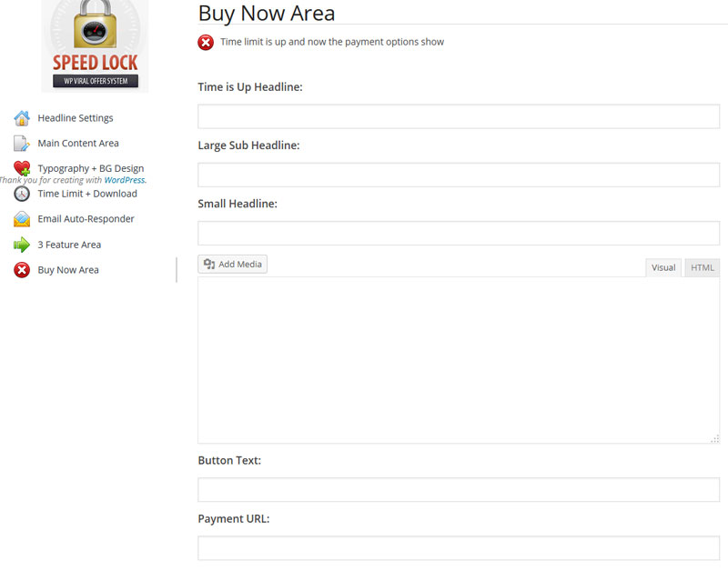Click the Main Content Area document icon
728x571 pixels.
[x=21, y=144]
